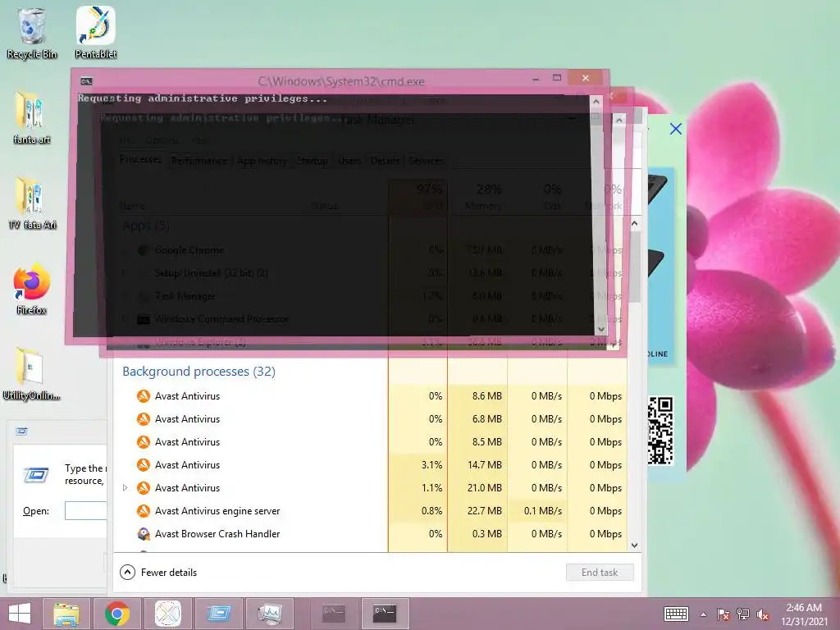The height and width of the screenshot is (630, 840).
Task: Switch to the first cmd window taskbar button
Action: tap(334, 614)
